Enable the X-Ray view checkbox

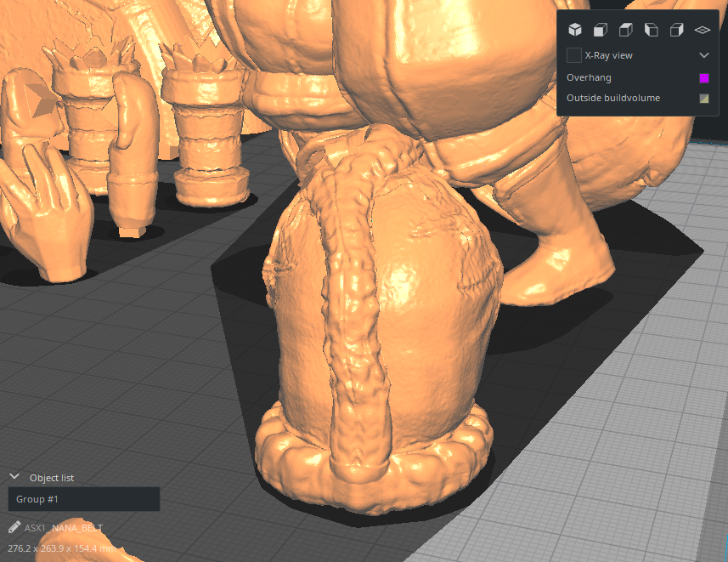(x=574, y=55)
